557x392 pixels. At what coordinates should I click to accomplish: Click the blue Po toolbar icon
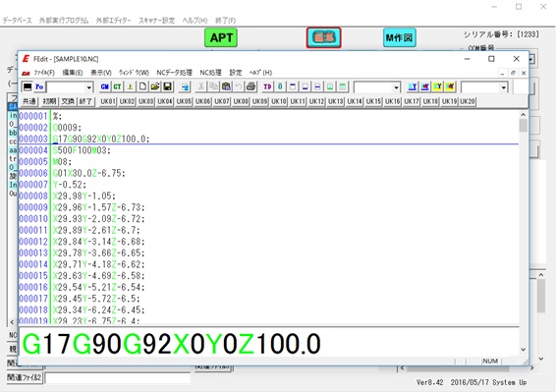[x=39, y=86]
